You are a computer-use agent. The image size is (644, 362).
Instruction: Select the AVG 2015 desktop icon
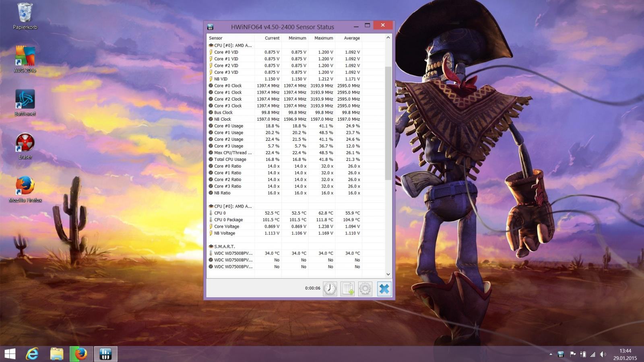(x=25, y=59)
